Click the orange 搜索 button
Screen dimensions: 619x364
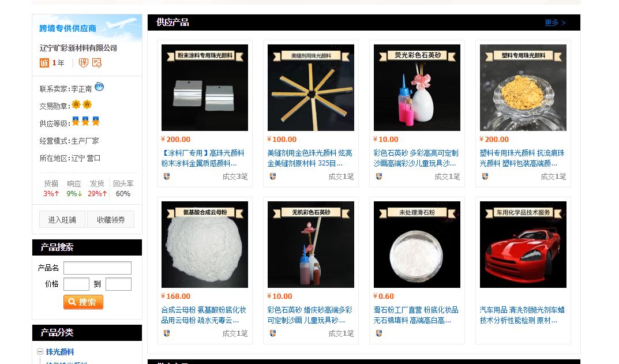(x=83, y=302)
